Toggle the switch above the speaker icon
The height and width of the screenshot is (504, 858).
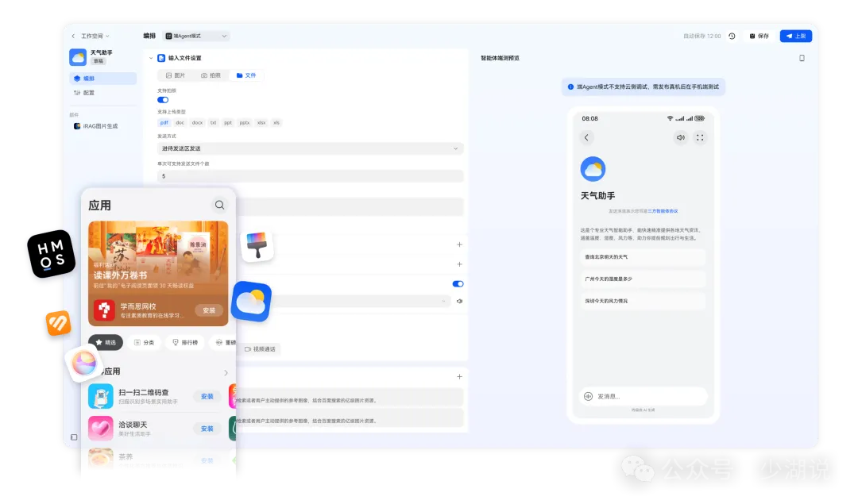458,283
